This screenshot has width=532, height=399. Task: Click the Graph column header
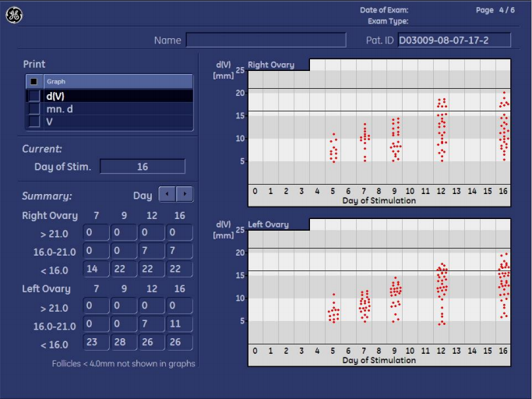tap(118, 82)
